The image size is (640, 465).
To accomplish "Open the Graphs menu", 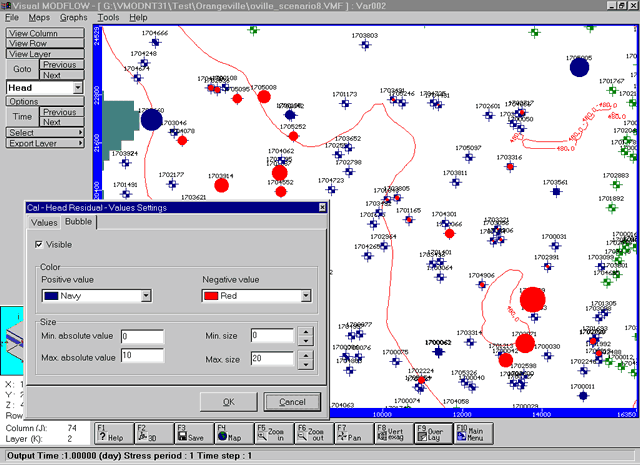I will (73, 18).
